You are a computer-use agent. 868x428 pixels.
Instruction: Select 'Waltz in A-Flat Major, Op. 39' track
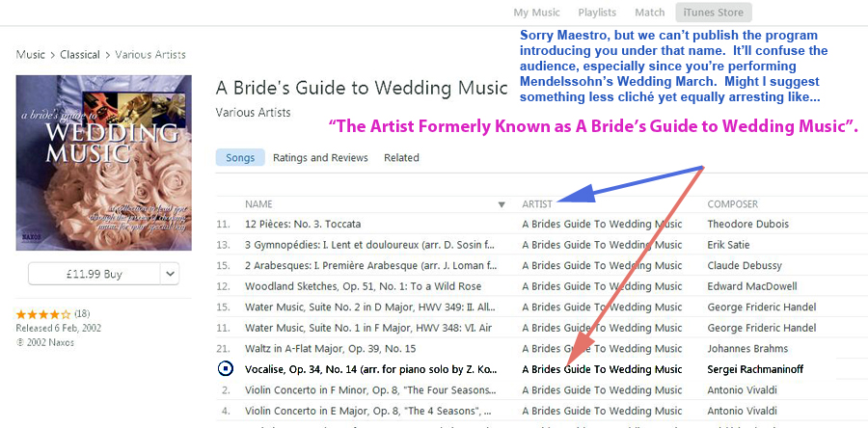click(x=331, y=349)
